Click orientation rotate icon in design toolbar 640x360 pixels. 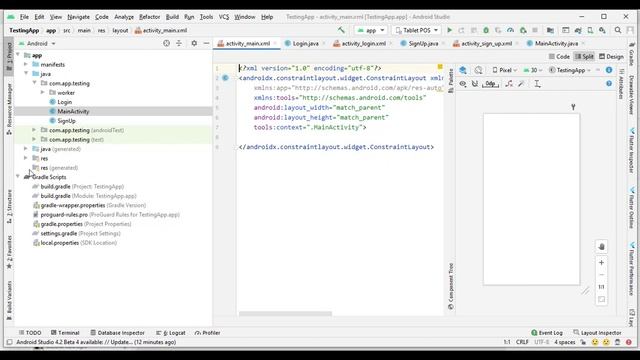478,70
